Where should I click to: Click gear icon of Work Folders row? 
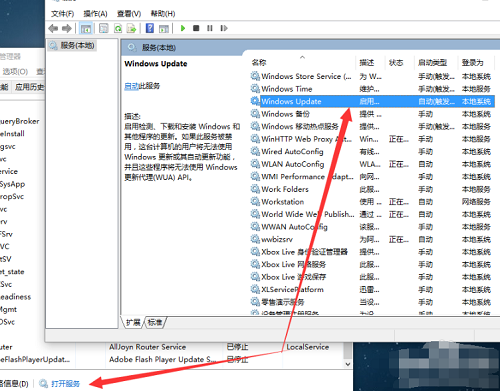pos(255,189)
